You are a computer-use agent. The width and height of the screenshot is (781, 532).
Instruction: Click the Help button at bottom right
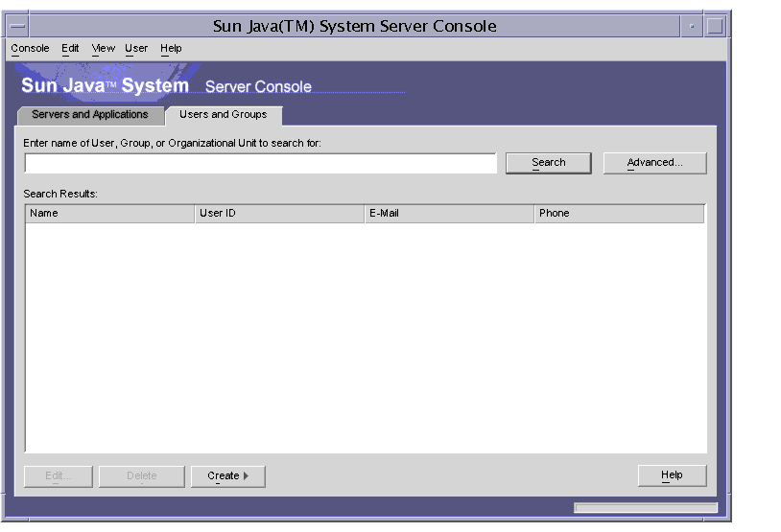(x=672, y=475)
